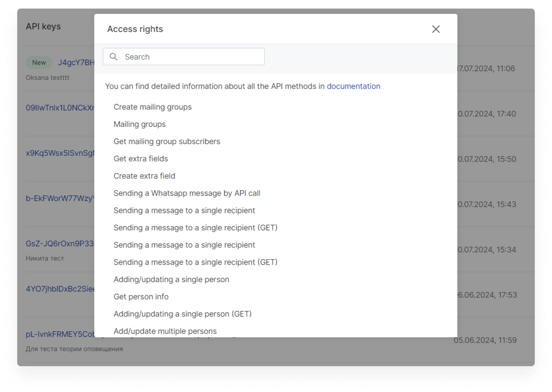The width and height of the screenshot is (552, 392).
Task: Choose 'Adding/updating a single person' without GET
Action: click(x=172, y=279)
